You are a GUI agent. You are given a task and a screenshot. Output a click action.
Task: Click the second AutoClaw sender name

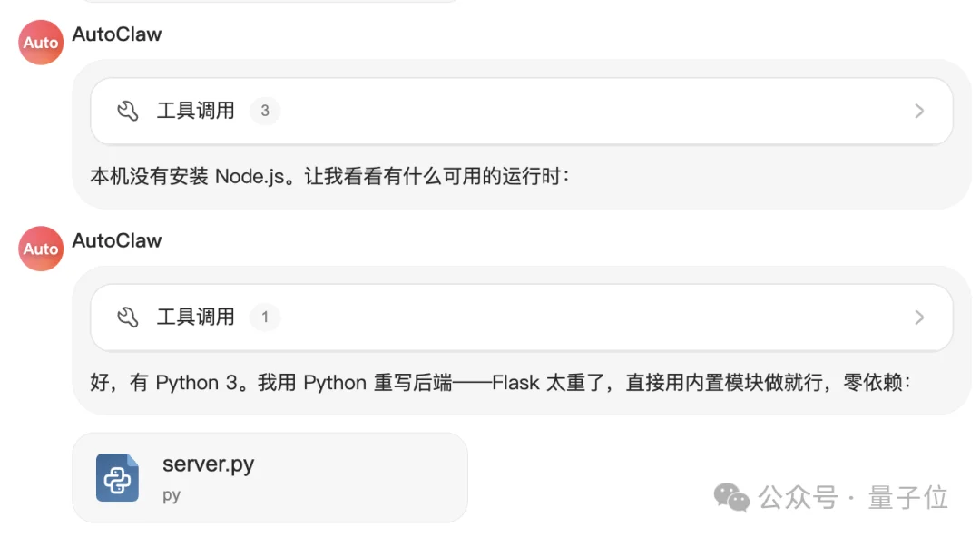(x=117, y=240)
